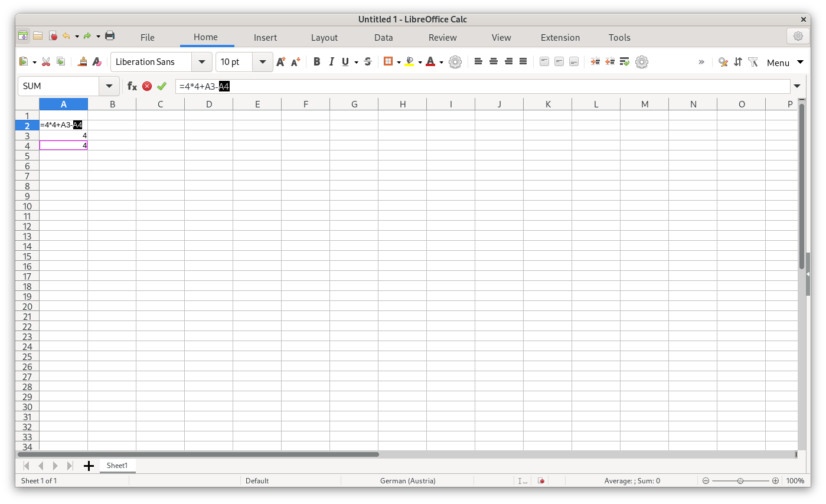Viewport: 826px width, 504px height.
Task: Open the 10 pt font size dropdown
Action: pyautogui.click(x=263, y=62)
